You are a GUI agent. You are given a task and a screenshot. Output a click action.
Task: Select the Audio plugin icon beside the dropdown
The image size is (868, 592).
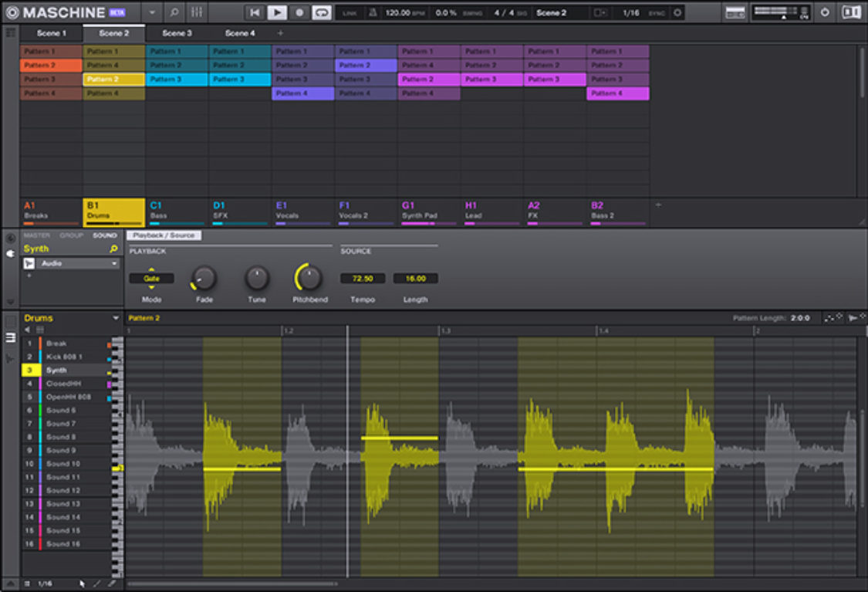click(29, 264)
